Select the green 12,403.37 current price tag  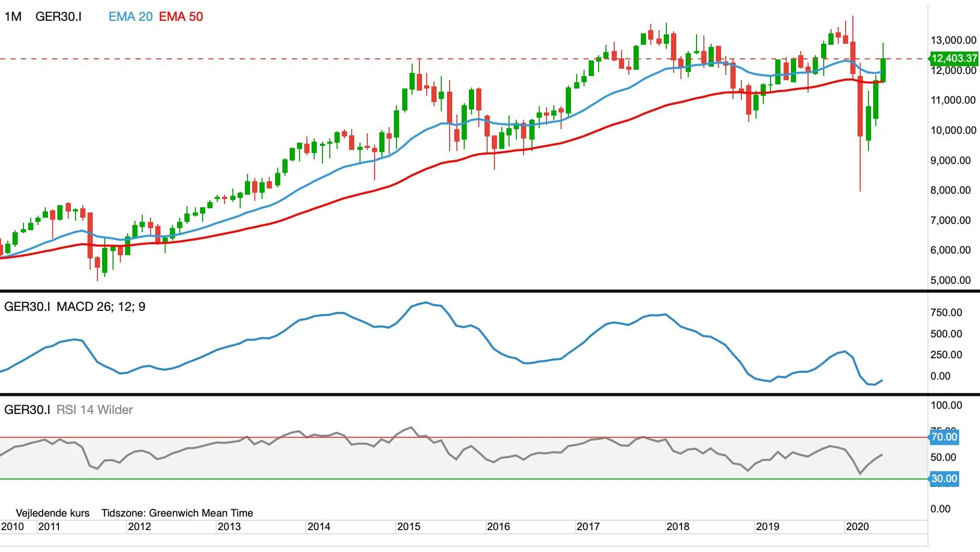(x=953, y=58)
